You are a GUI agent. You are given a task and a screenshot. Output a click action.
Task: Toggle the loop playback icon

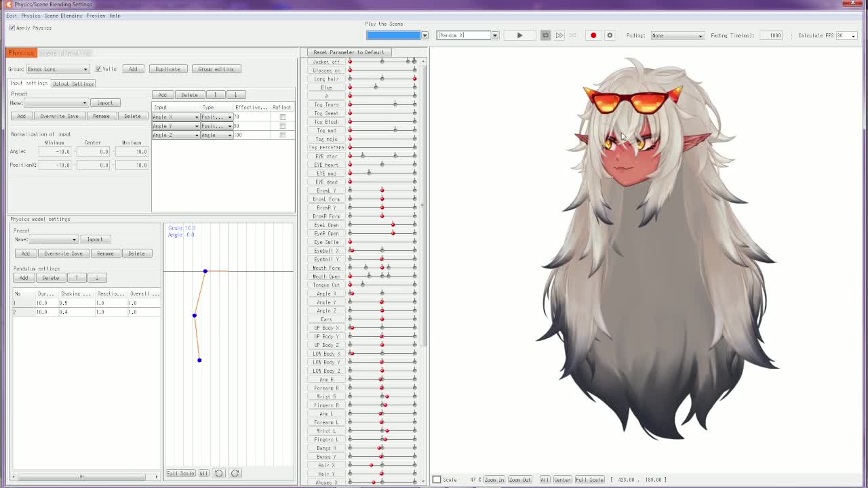pyautogui.click(x=545, y=35)
